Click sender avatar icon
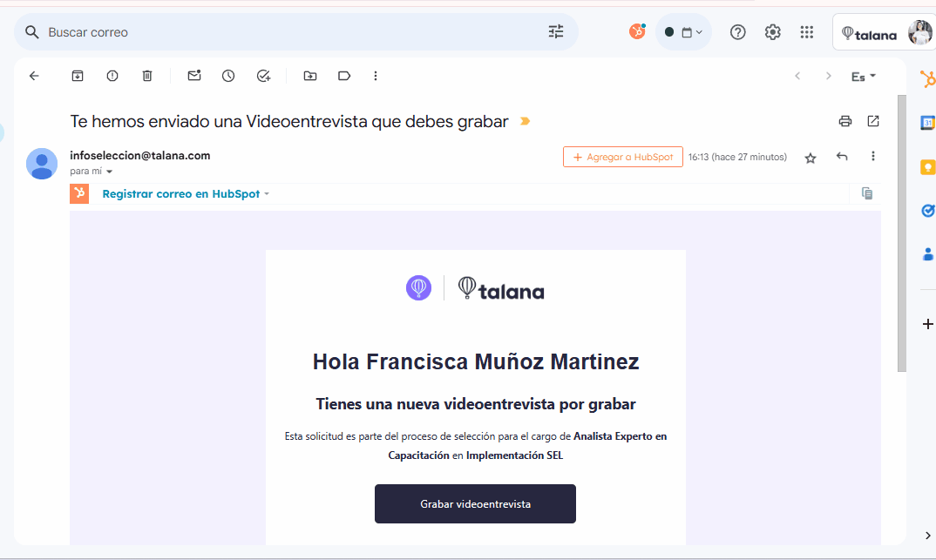The image size is (936, 560). pyautogui.click(x=42, y=164)
